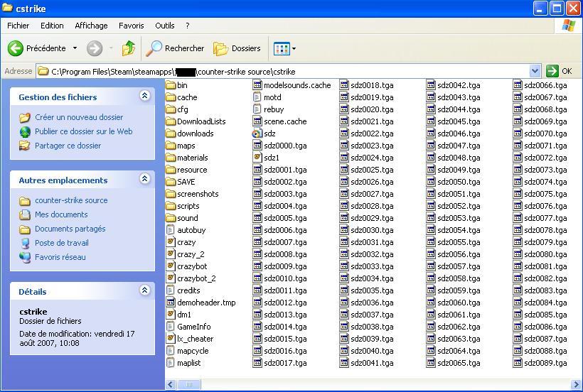583x392 pixels.
Task: Click the green up-folder icon
Action: (129, 48)
